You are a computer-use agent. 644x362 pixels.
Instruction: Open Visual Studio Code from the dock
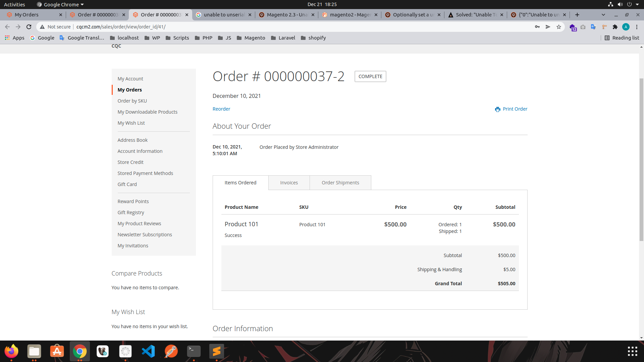point(148,351)
